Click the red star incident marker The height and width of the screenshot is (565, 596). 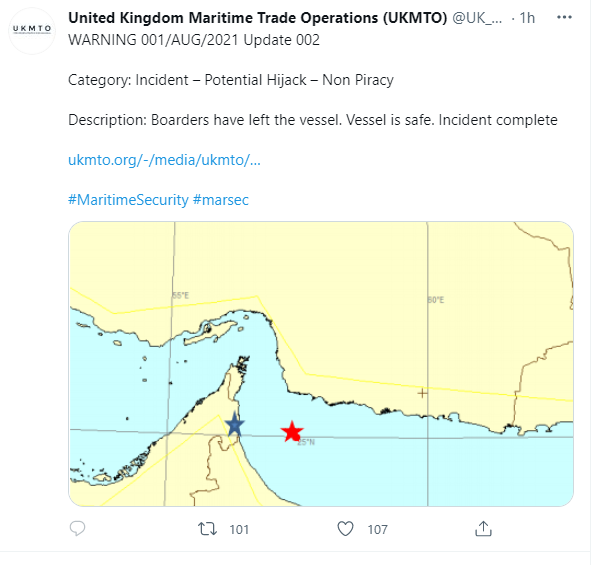292,431
